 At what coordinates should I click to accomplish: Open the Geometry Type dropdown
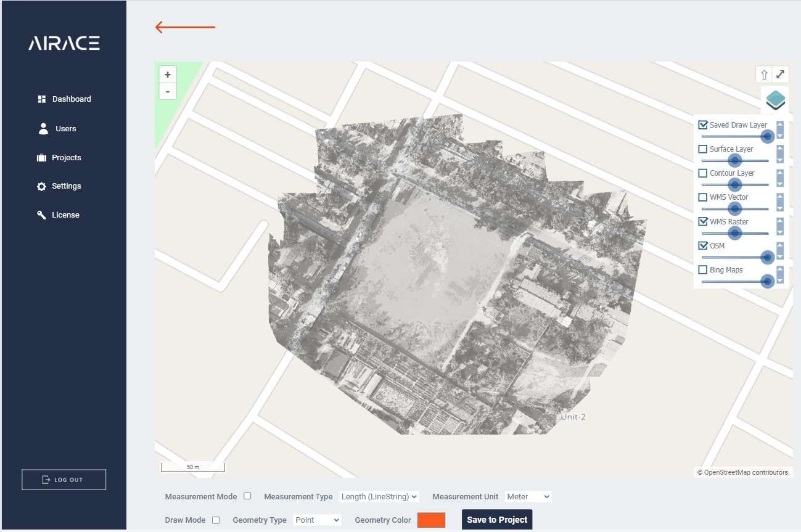[x=317, y=520]
